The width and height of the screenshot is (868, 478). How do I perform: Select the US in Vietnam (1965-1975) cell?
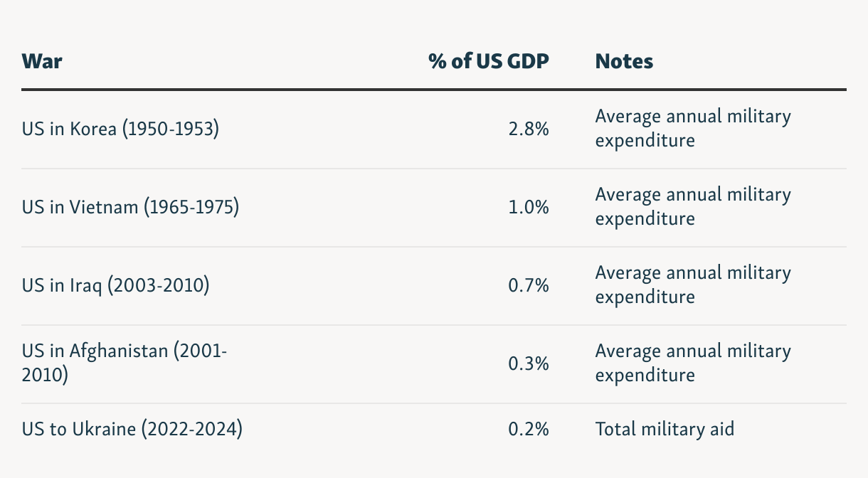[130, 208]
